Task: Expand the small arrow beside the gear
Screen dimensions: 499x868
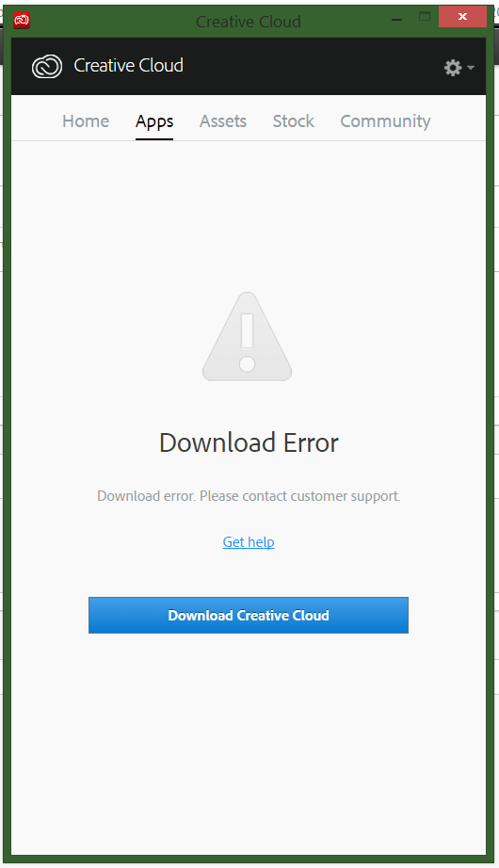Action: 471,68
